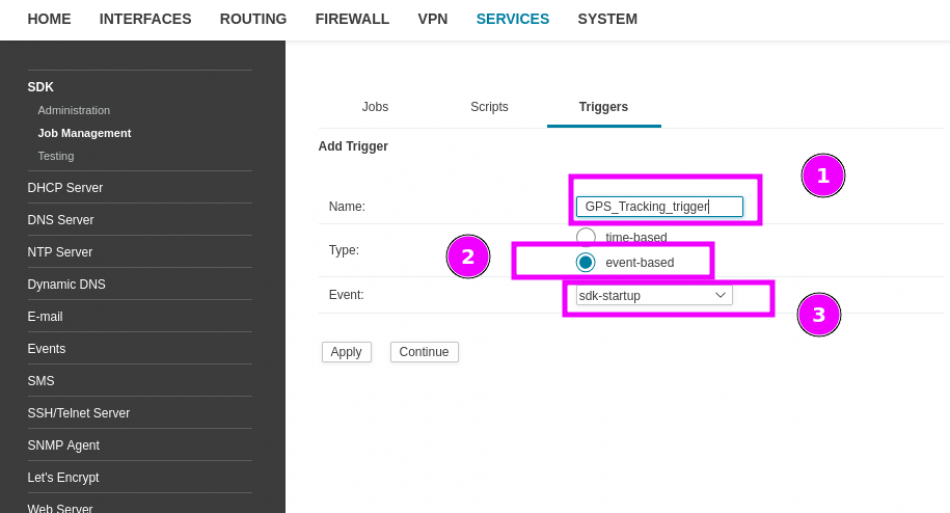The width and height of the screenshot is (950, 513).
Task: Open the SSH/Telnet Server sidebar entry
Action: pyautogui.click(x=79, y=413)
